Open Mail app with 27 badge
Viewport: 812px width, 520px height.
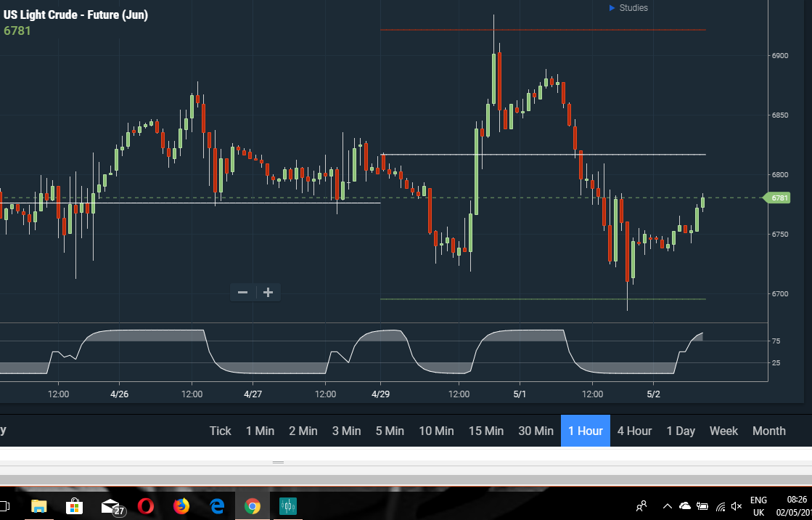(112, 506)
